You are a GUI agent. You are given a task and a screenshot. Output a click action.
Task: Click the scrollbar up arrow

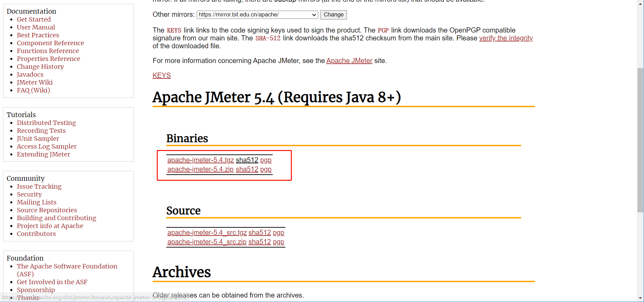click(640, 3)
